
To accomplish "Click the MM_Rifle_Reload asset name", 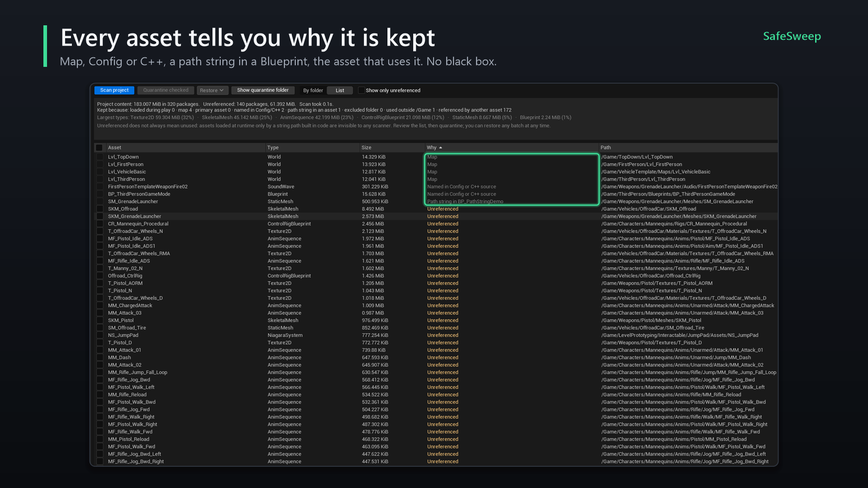I will click(127, 394).
